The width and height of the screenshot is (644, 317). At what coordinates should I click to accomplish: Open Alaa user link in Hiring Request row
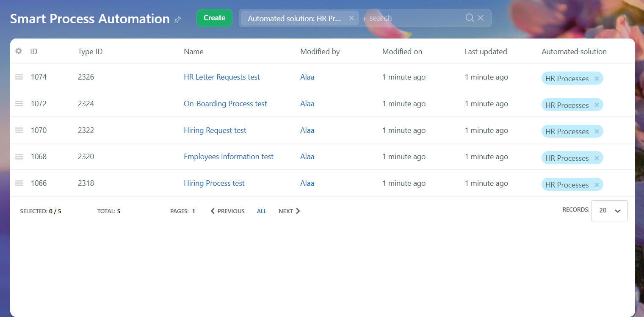[307, 130]
